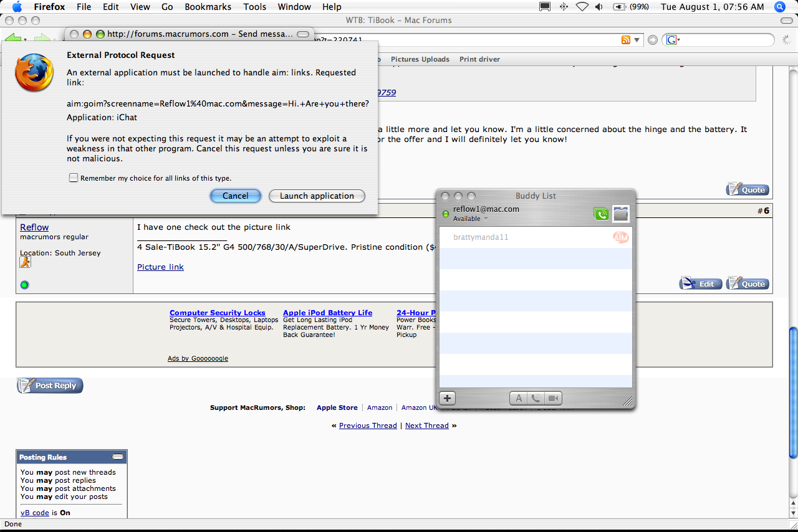Open the address bar history dropdown arrow
This screenshot has width=798, height=532.
point(637,40)
